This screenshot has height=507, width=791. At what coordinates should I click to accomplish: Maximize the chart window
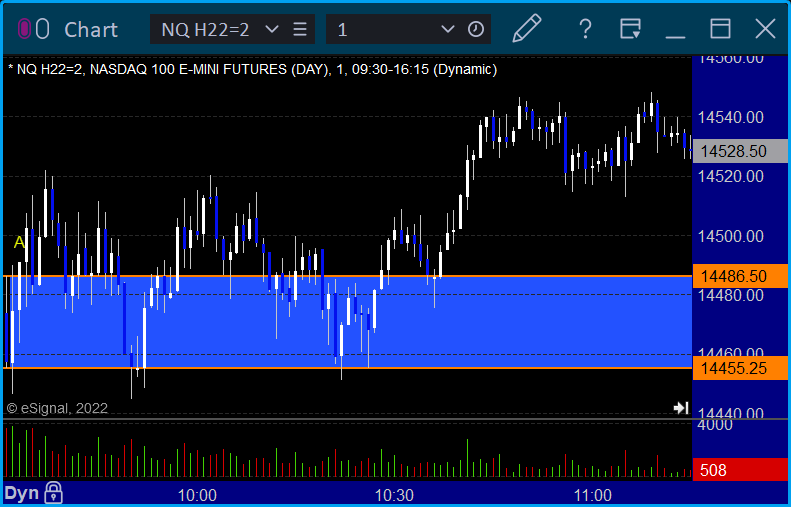click(x=720, y=29)
